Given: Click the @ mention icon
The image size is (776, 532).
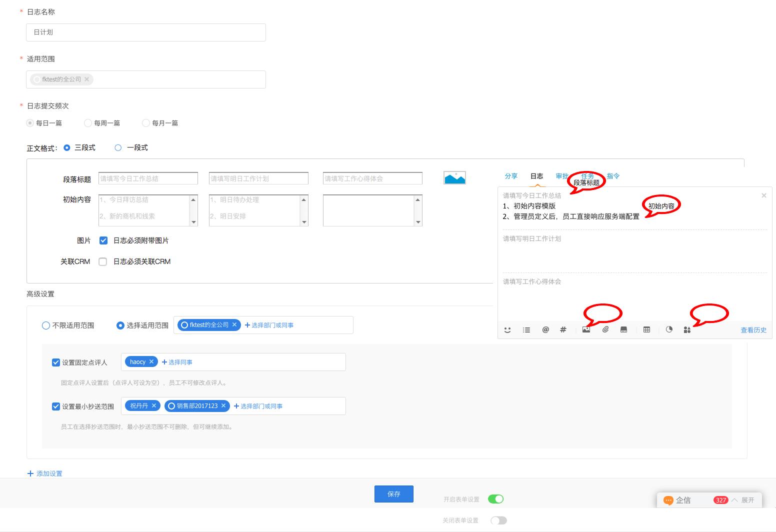Looking at the screenshot, I should point(545,329).
